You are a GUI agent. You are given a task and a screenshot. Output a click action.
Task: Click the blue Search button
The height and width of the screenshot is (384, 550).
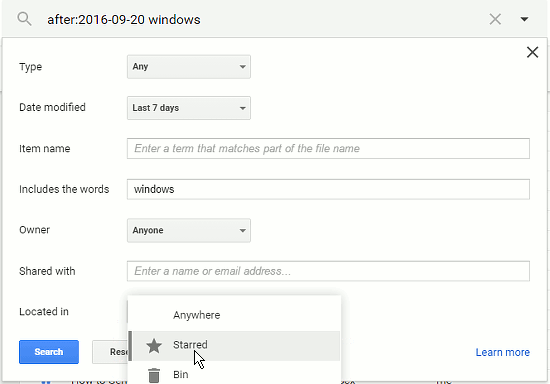click(49, 352)
